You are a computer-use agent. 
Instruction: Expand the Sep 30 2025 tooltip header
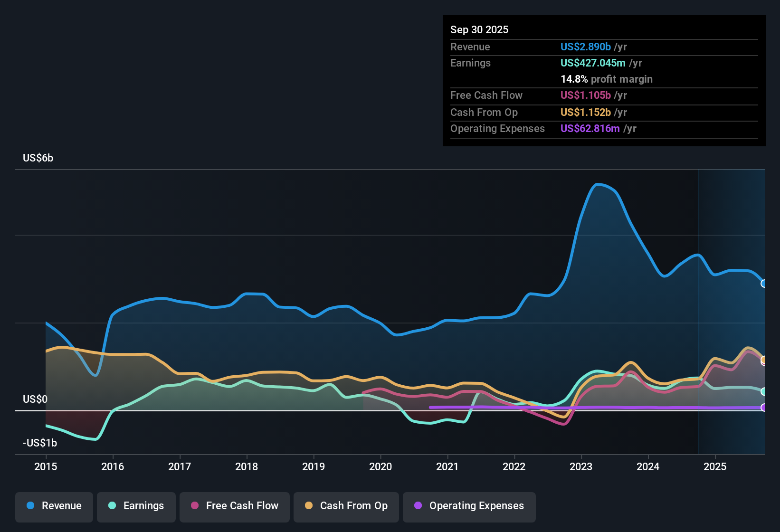[479, 29]
